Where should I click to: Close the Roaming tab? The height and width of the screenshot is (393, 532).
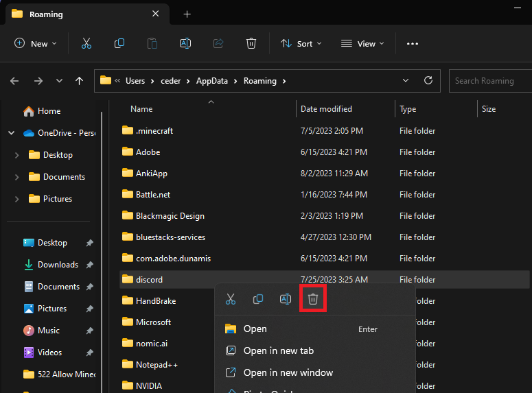pyautogui.click(x=155, y=14)
